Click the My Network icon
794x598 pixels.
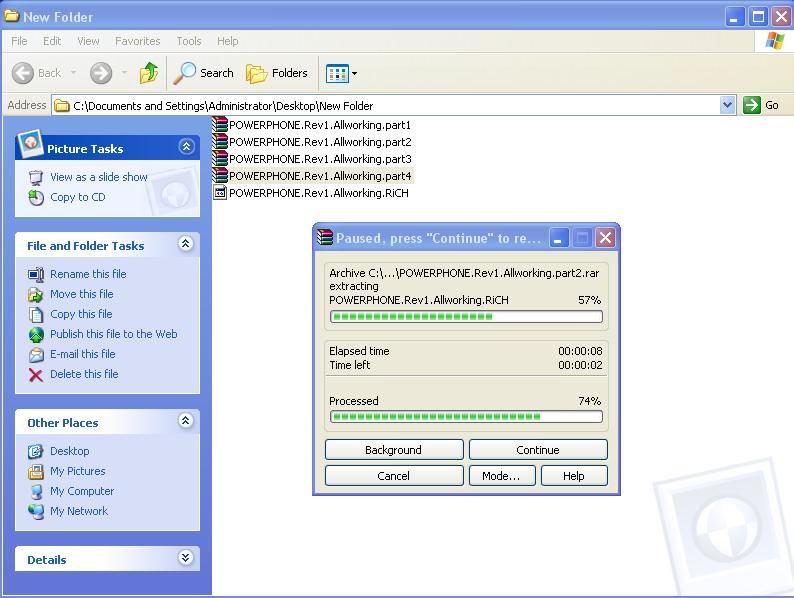(x=36, y=512)
